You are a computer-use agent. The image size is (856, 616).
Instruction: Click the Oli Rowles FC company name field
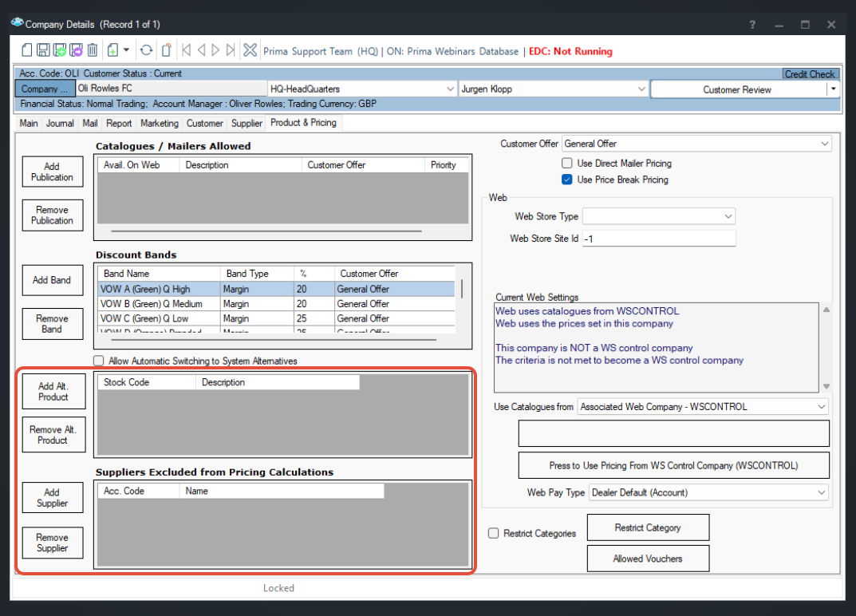pyautogui.click(x=171, y=89)
